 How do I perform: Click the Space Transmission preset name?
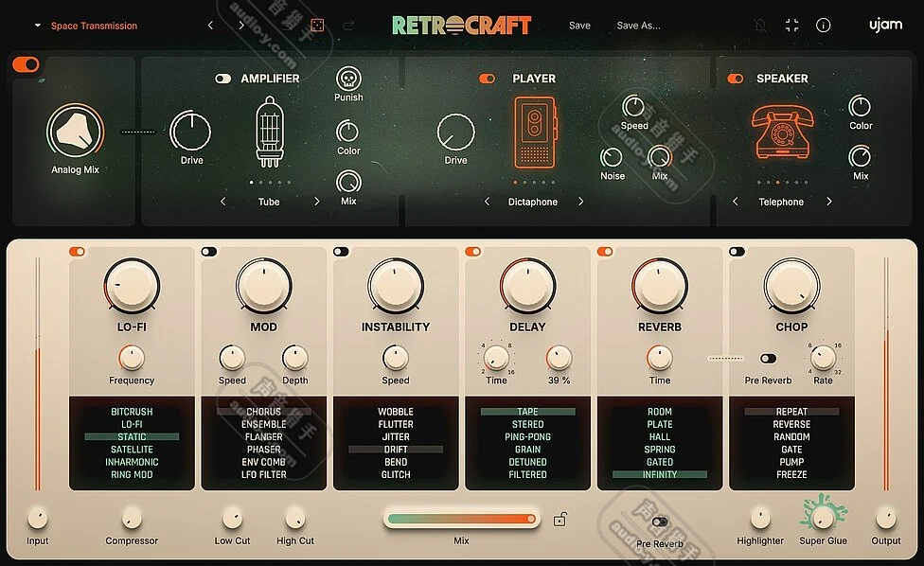pos(94,26)
